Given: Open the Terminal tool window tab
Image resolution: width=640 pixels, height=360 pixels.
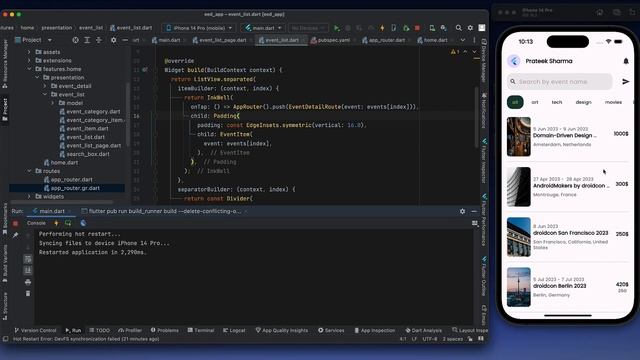Looking at the screenshot, I should [201, 330].
